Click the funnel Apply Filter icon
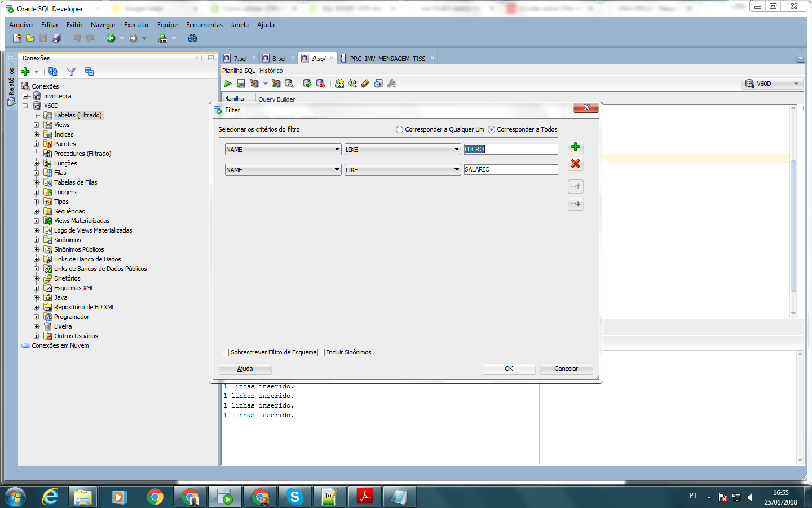The height and width of the screenshot is (508, 812). [71, 72]
